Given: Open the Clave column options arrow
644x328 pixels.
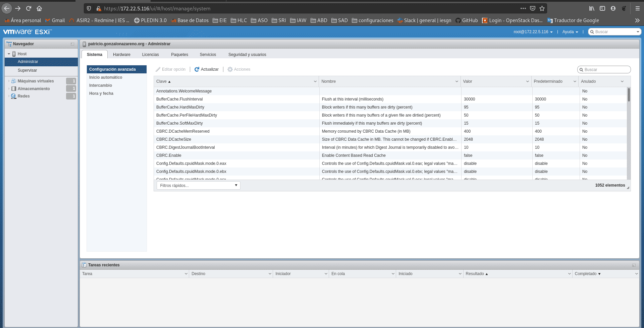Looking at the screenshot, I should click(315, 81).
